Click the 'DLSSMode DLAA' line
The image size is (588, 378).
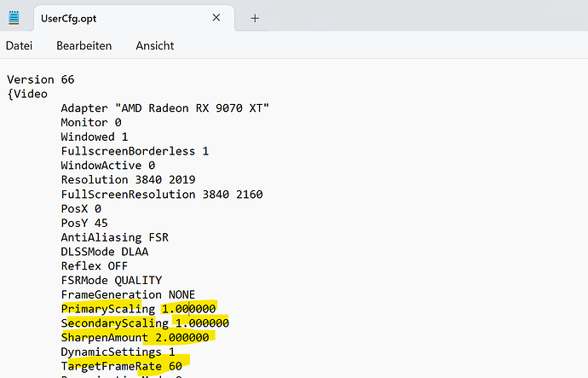tap(105, 252)
